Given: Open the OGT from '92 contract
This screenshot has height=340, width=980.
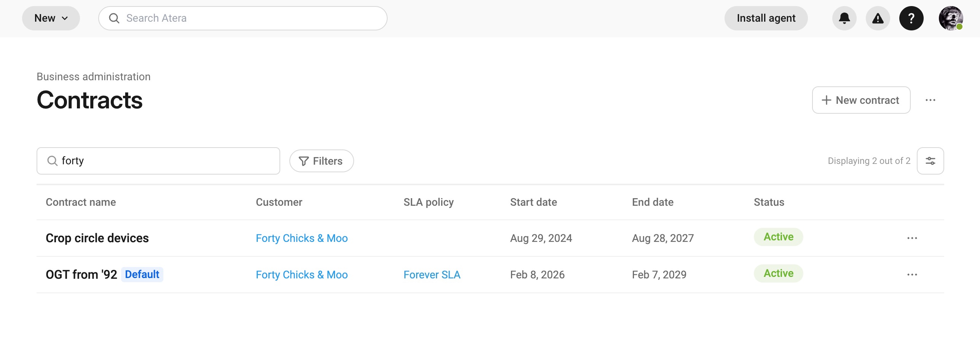Looking at the screenshot, I should (x=81, y=275).
